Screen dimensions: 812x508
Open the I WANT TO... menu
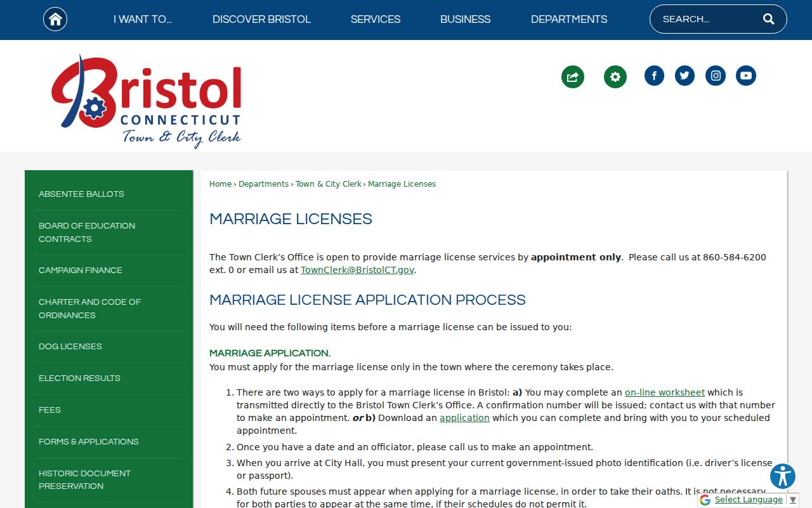point(143,19)
